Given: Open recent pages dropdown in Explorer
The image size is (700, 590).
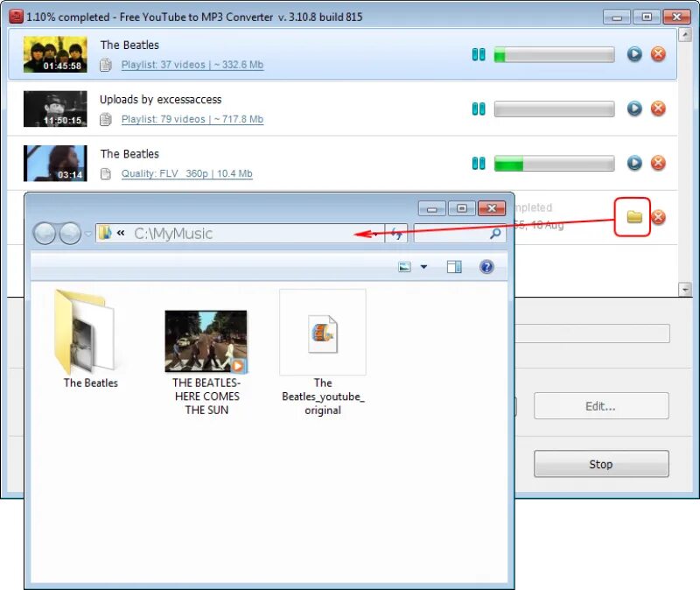Looking at the screenshot, I should [x=88, y=234].
